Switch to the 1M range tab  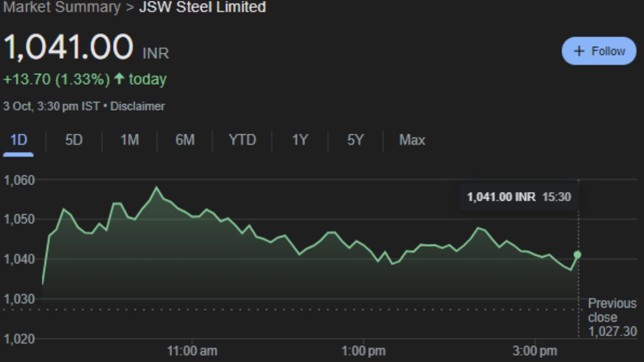(129, 140)
